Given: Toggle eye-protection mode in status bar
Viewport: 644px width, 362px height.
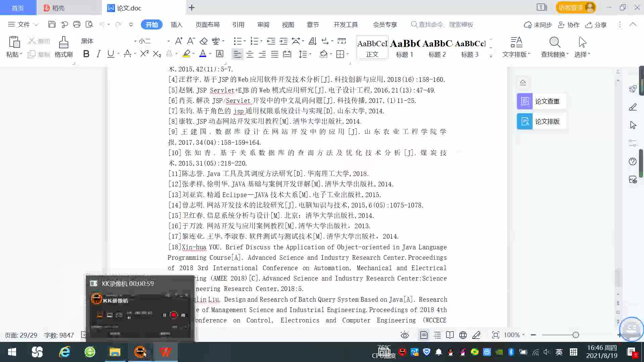Looking at the screenshot, I should click(x=405, y=335).
